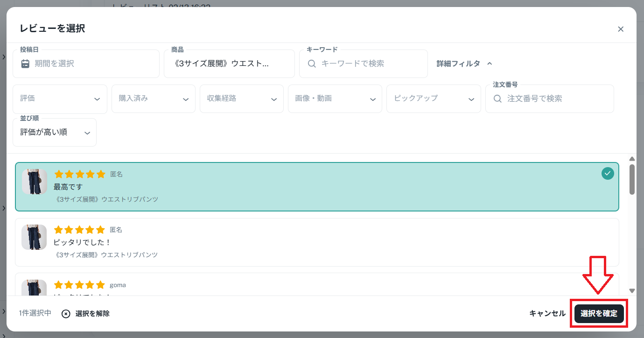Change sort order 評価が高い順 dropdown
Screen dimensions: 644x338
(x=55, y=133)
